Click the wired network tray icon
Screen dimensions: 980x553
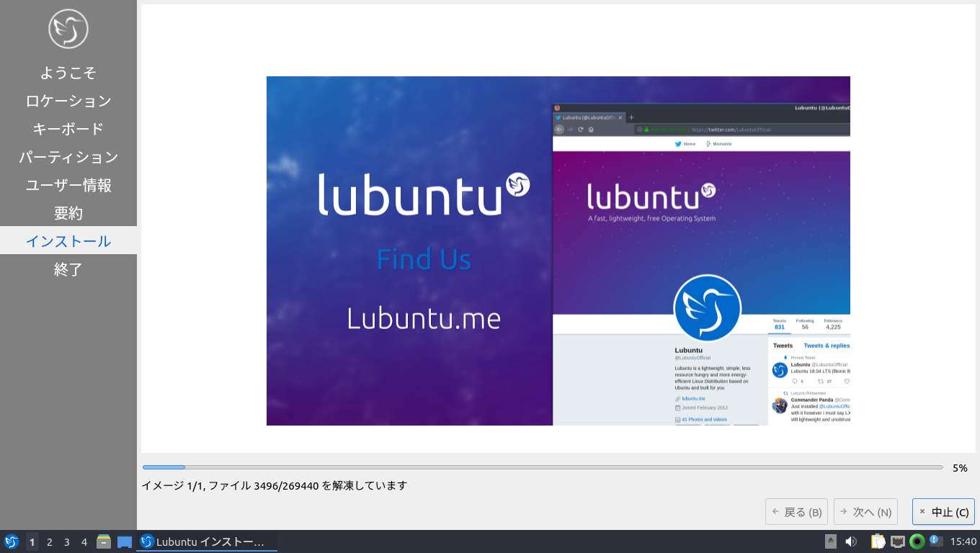coord(898,541)
